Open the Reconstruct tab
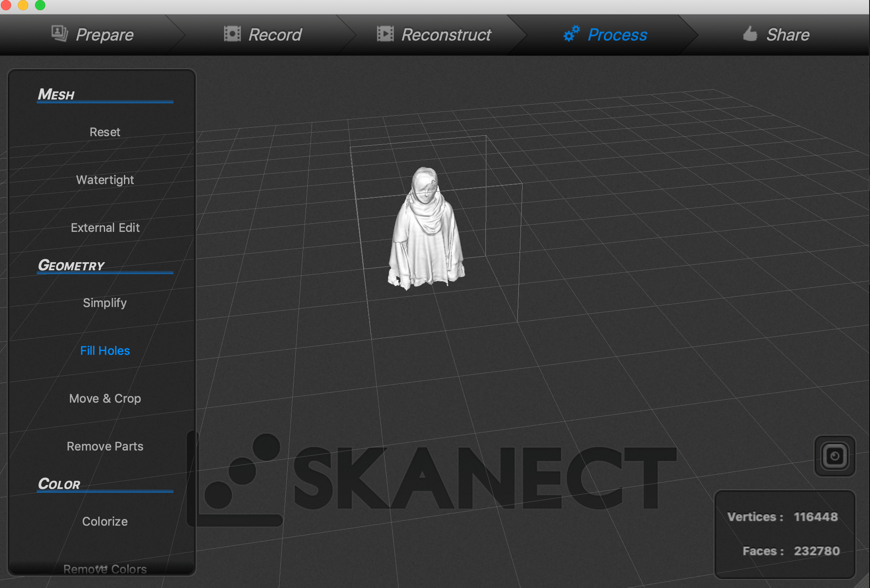The width and height of the screenshot is (870, 588). [x=446, y=35]
